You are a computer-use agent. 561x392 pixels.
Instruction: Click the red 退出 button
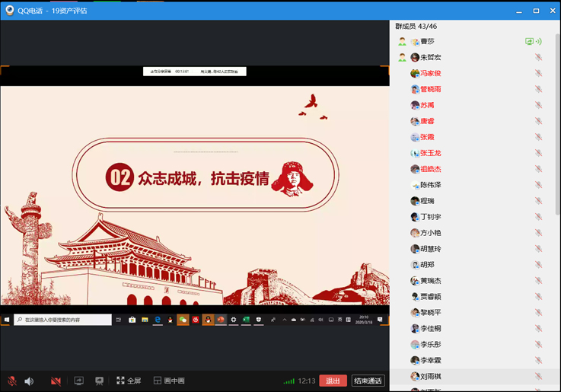333,381
